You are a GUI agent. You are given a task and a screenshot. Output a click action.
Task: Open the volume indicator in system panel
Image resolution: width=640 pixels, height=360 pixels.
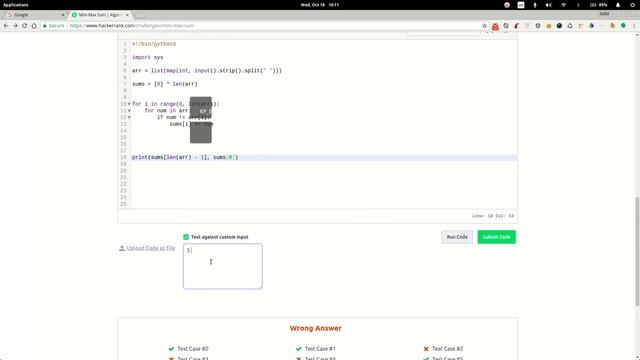pyautogui.click(x=549, y=5)
